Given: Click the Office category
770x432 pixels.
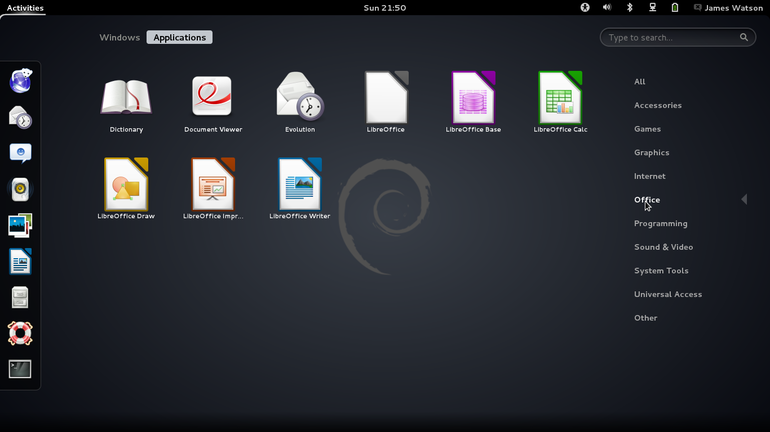Looking at the screenshot, I should [647, 199].
